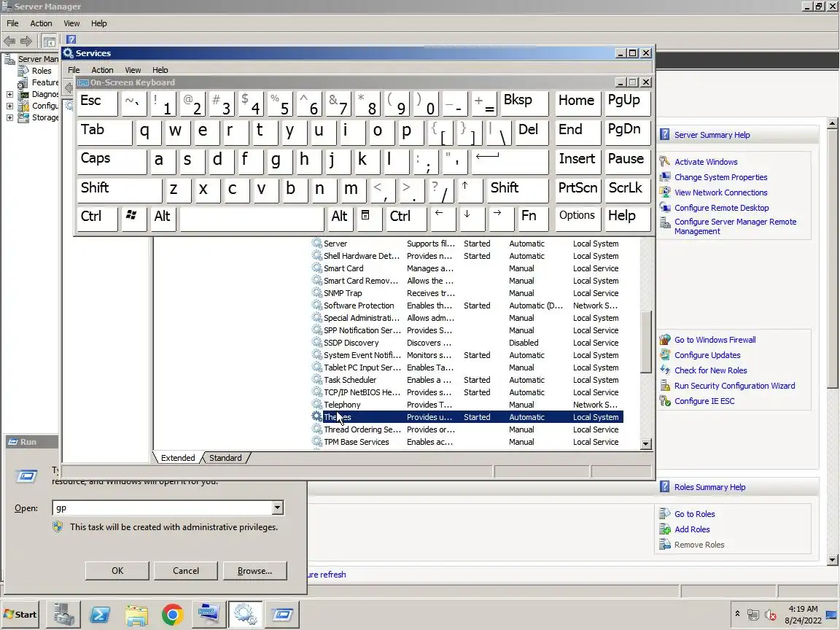Click the Bksp key on keyboard
The image size is (840, 630).
click(x=525, y=102)
